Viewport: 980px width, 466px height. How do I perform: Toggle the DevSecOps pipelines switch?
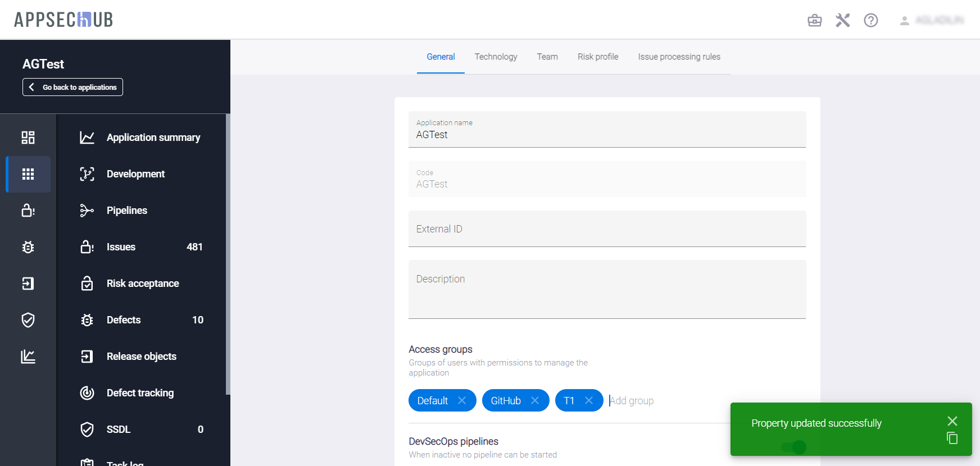(x=793, y=447)
